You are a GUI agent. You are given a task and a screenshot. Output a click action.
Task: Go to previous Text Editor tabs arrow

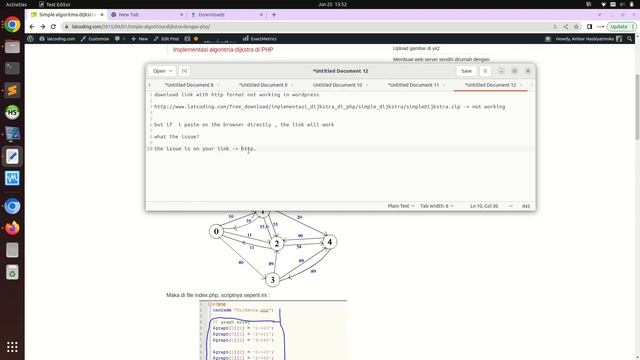150,85
